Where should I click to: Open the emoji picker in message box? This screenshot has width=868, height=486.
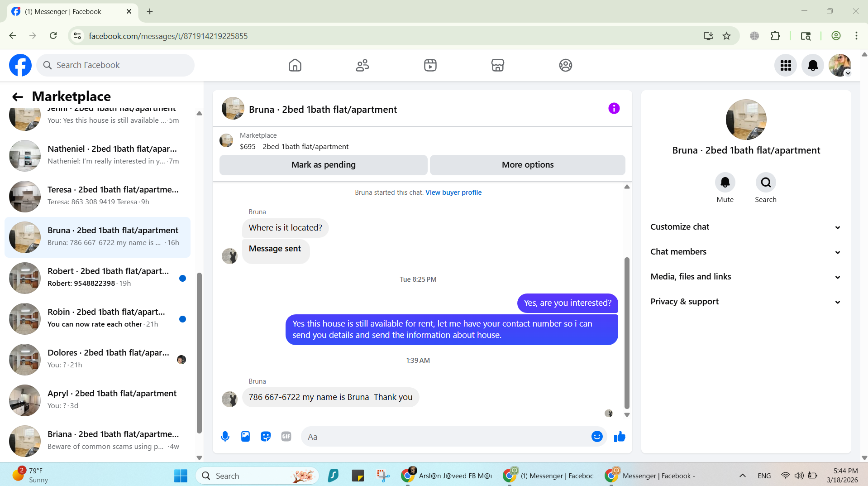[x=597, y=436]
